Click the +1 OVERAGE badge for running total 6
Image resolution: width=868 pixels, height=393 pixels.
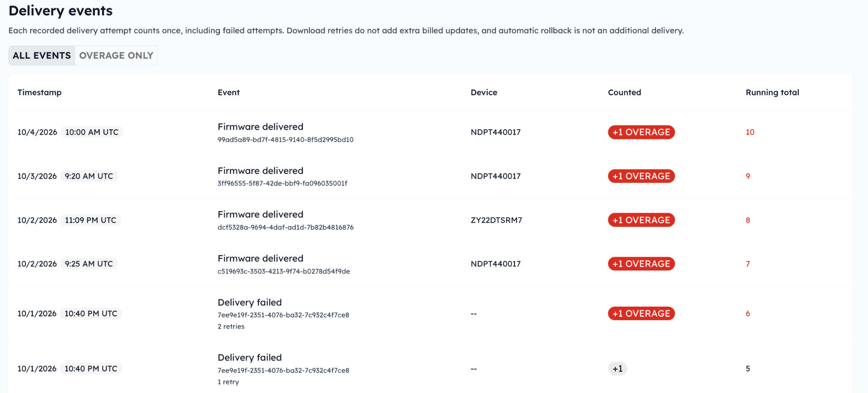[641, 313]
